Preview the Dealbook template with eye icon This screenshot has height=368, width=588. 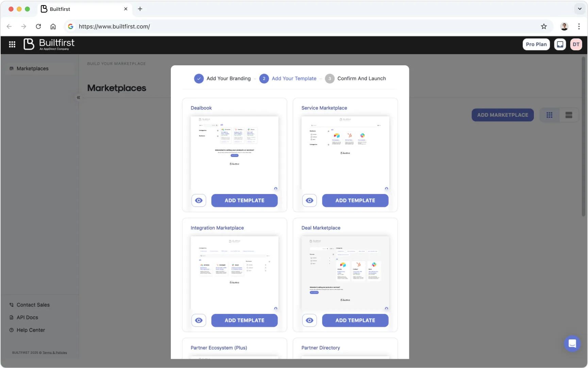pyautogui.click(x=199, y=201)
